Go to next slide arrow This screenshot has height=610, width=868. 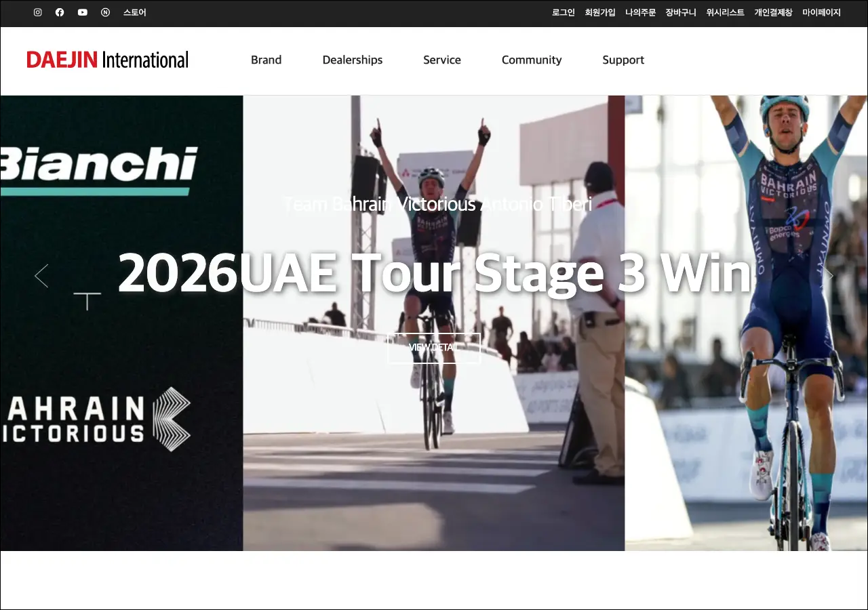pyautogui.click(x=827, y=276)
